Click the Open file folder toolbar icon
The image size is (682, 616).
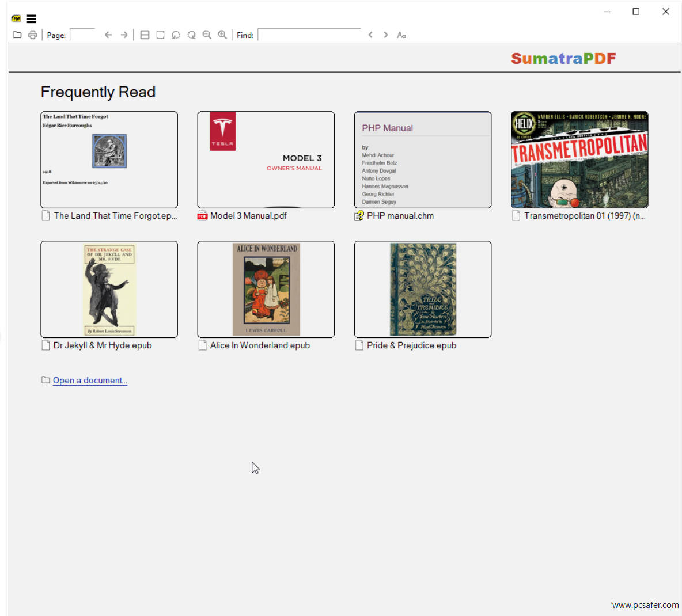click(17, 35)
